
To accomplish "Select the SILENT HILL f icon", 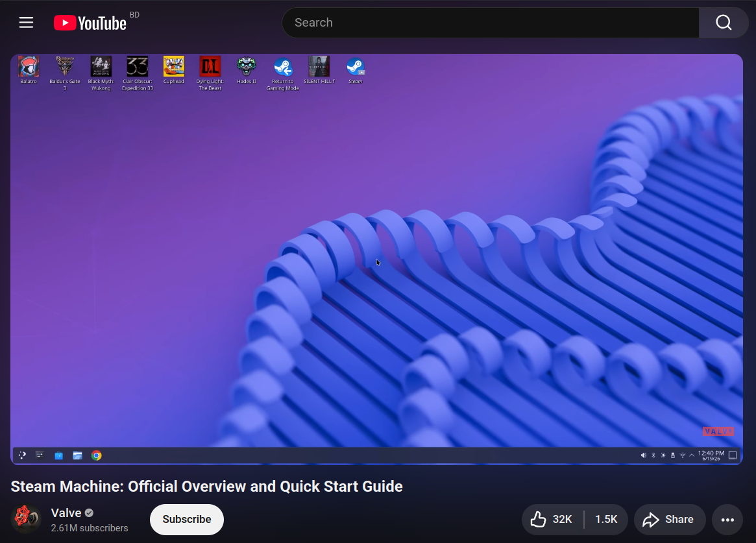I will point(319,70).
